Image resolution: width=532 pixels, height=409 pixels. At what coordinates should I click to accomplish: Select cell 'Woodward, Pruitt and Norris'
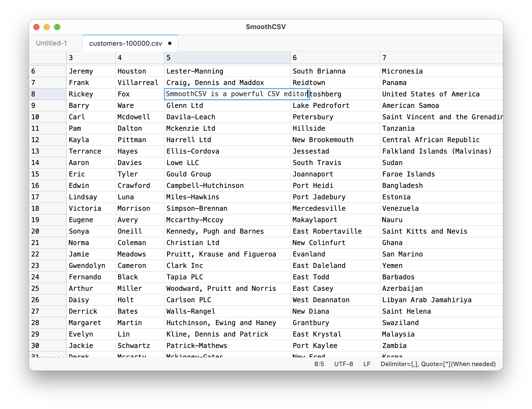(x=227, y=288)
